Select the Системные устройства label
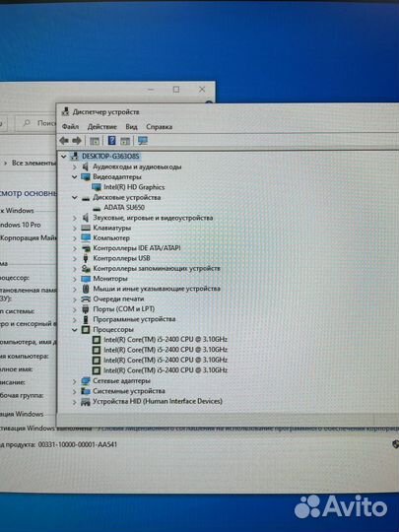The image size is (399, 532). coord(129,391)
